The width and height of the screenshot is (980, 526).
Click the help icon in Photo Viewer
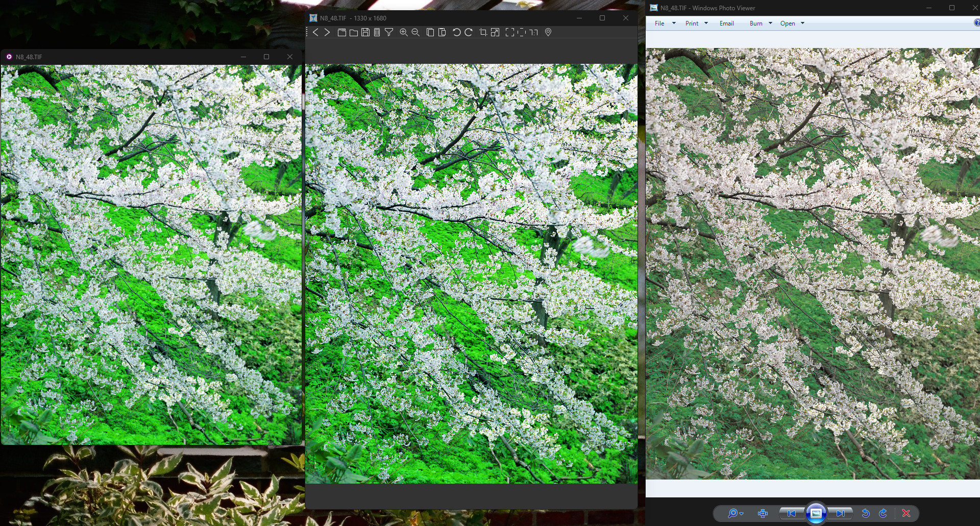977,23
